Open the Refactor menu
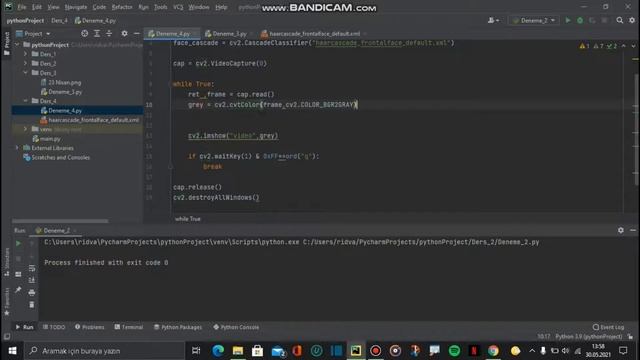Viewport: 640px width, 360px height. click(x=122, y=7)
